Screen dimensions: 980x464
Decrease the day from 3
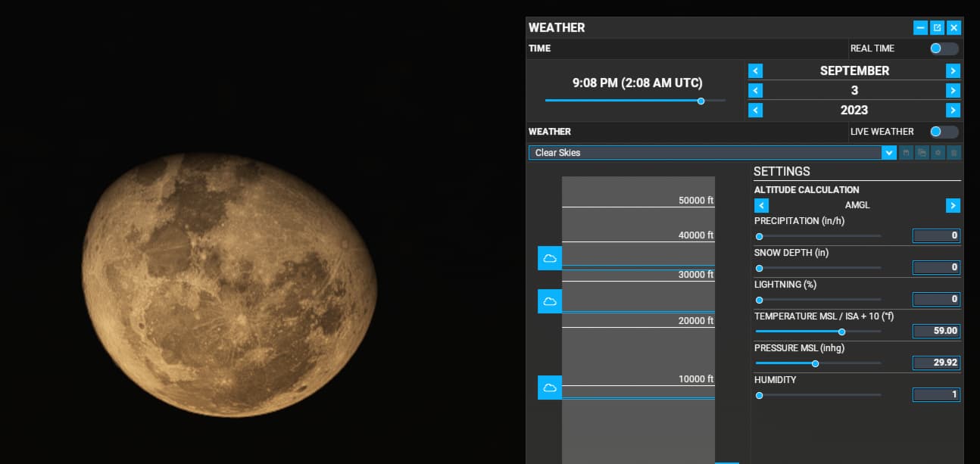click(755, 91)
